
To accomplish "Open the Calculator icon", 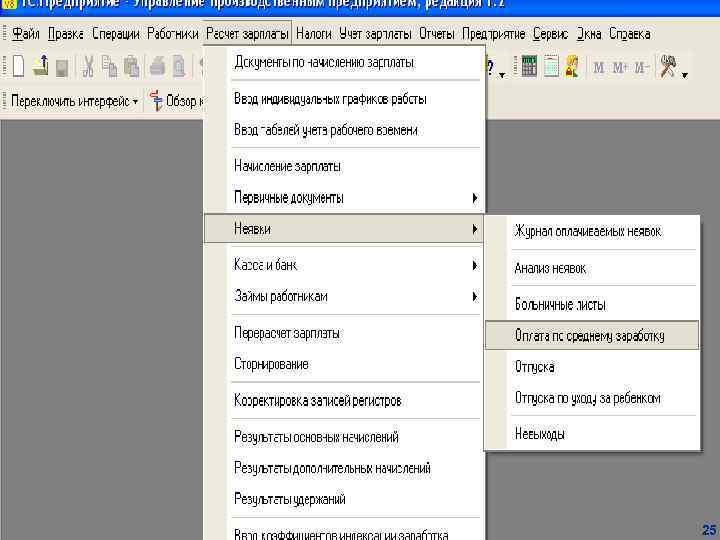I will (x=529, y=67).
